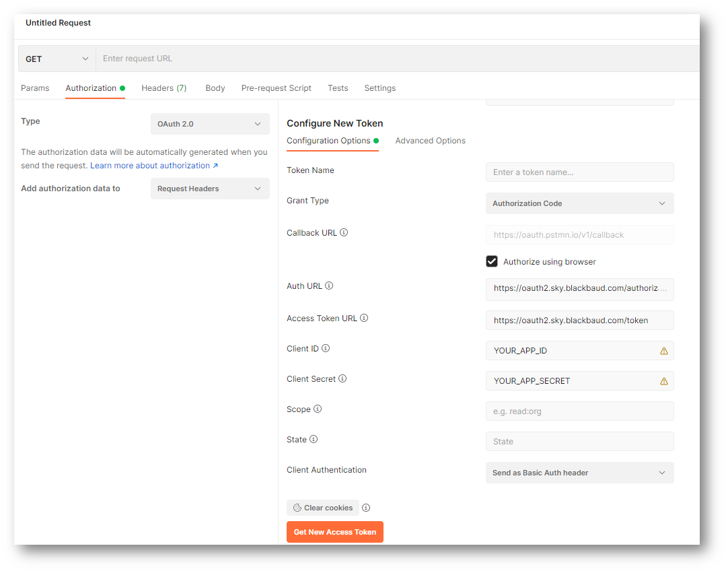Select the Configuration Options tab
This screenshot has width=728, height=573.
[332, 140]
